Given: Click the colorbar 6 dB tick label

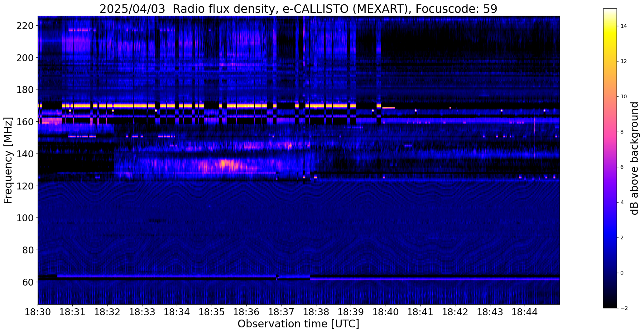Looking at the screenshot, I should [x=622, y=167].
